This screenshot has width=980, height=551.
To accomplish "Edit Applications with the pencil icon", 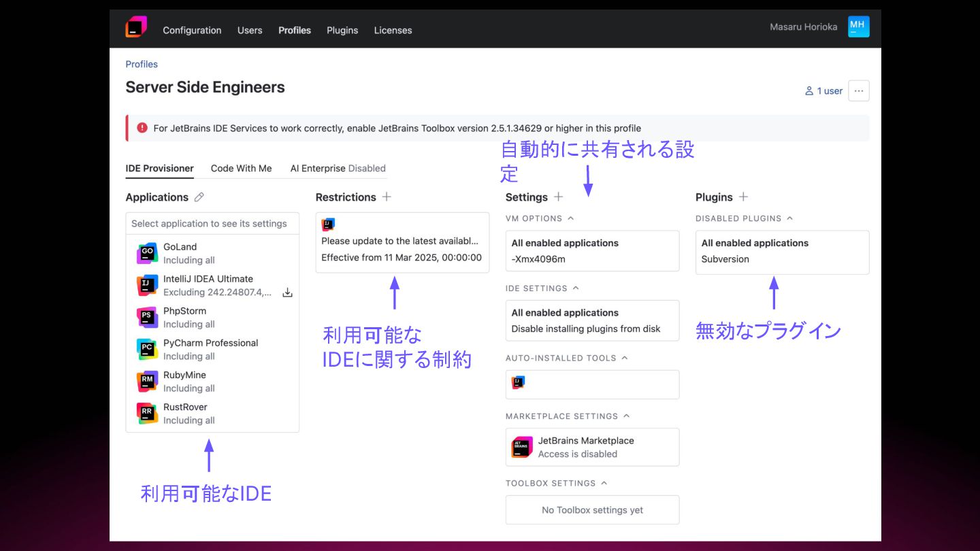I will (x=199, y=197).
